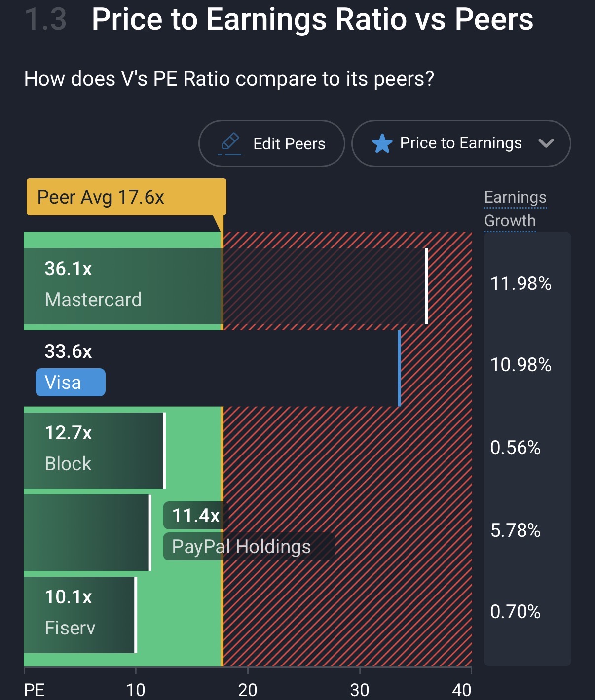This screenshot has width=595, height=700.
Task: Click PayPal's 5.78% earnings growth value
Action: click(x=515, y=530)
